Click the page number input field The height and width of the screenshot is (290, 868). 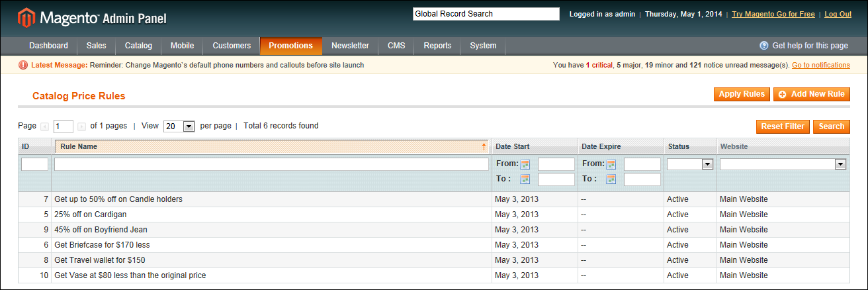pyautogui.click(x=64, y=126)
